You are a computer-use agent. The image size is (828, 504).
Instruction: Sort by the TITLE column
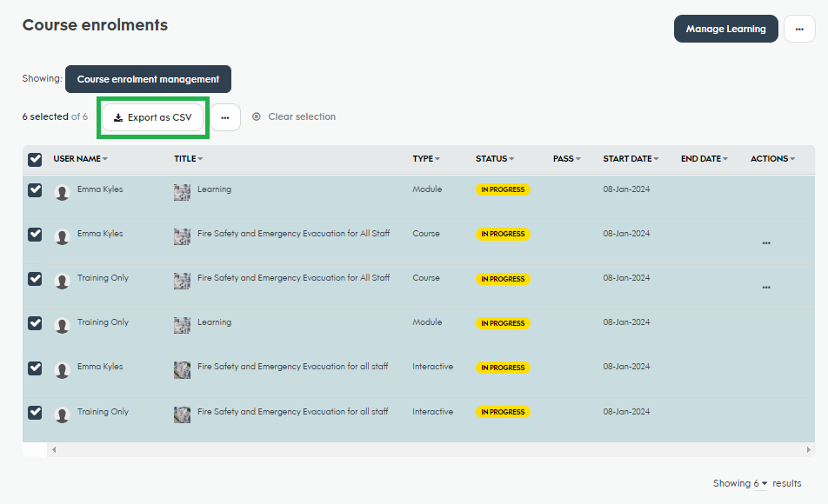click(188, 158)
